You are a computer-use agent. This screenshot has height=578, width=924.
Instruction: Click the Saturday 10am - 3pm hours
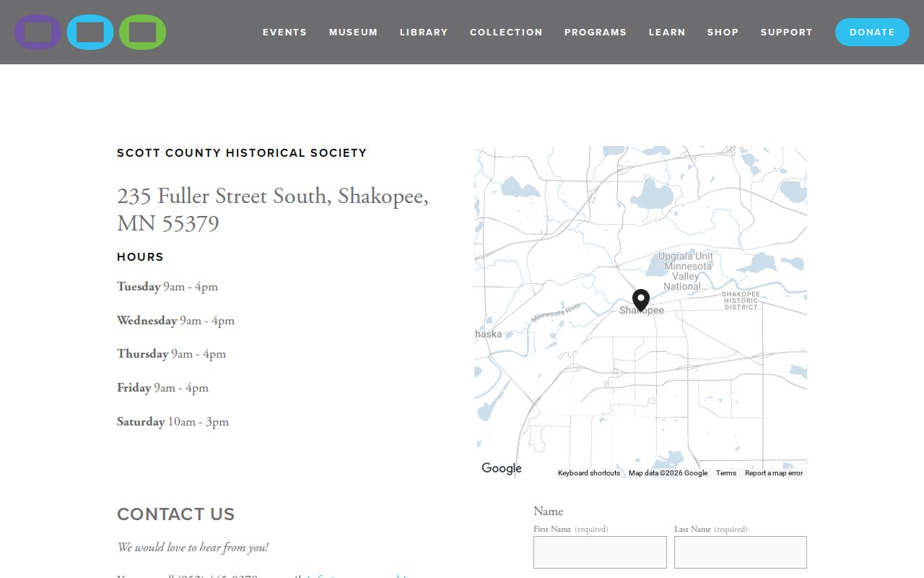pos(173,422)
